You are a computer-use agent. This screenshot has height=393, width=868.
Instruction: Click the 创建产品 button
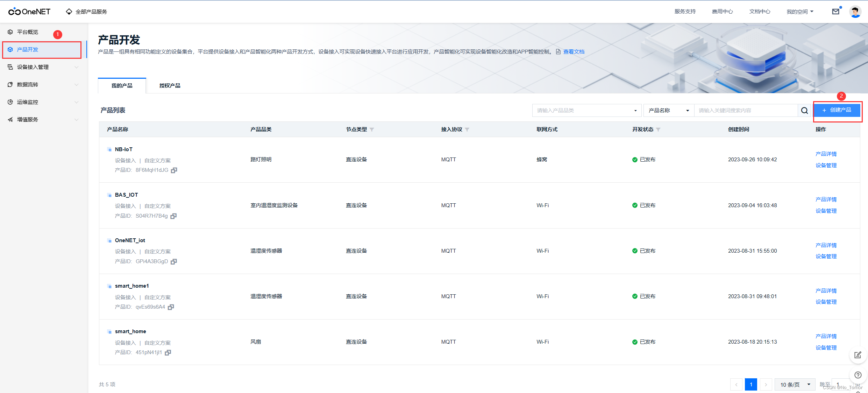point(837,110)
